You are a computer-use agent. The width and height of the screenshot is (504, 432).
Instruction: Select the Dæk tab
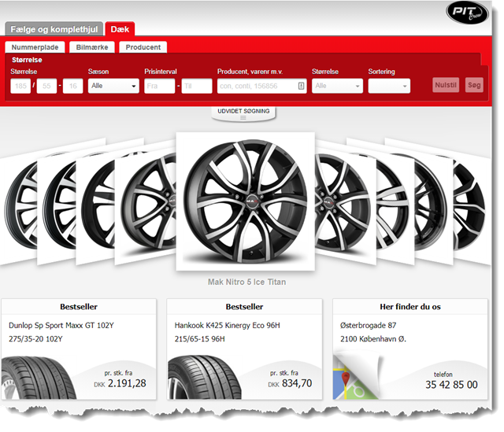point(120,29)
